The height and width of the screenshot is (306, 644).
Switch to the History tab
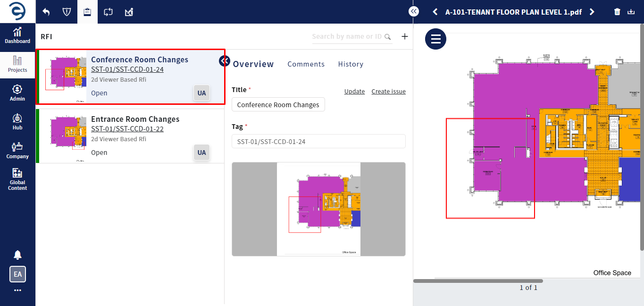click(351, 64)
